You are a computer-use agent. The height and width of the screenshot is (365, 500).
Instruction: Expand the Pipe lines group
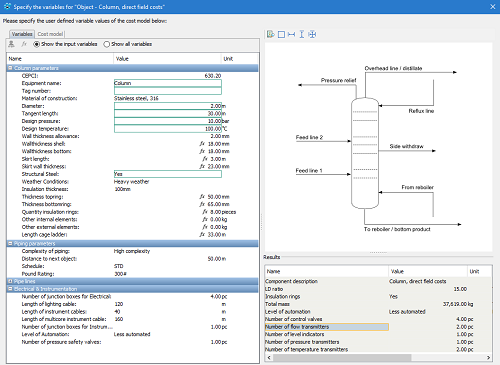[x=10, y=281]
